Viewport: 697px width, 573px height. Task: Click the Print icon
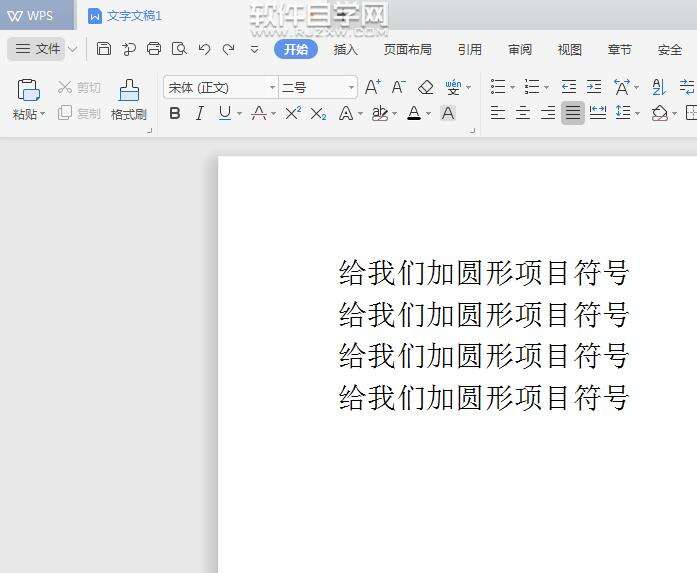click(154, 48)
